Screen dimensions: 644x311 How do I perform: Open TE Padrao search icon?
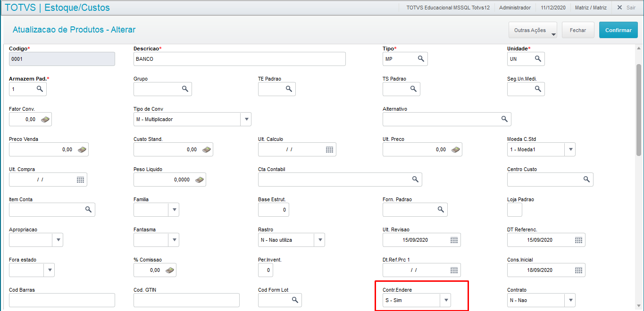tap(289, 89)
